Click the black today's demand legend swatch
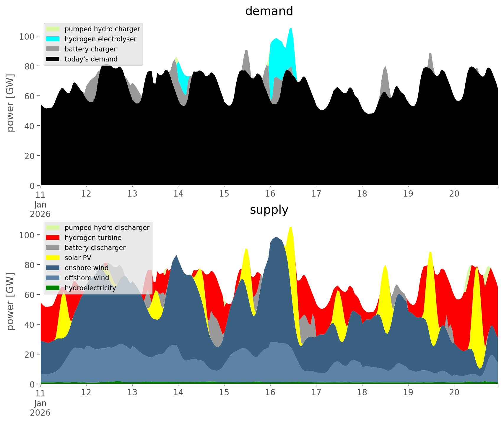Viewport: 504px width, 423px height. [53, 59]
